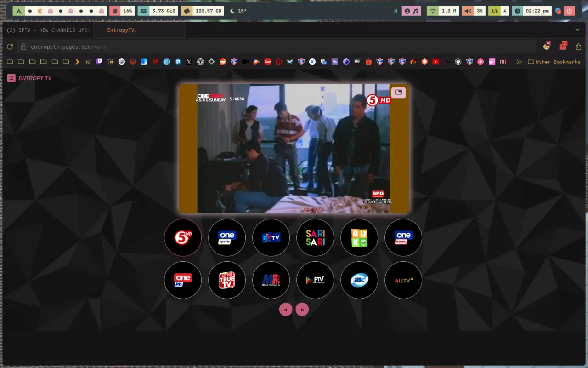The height and width of the screenshot is (368, 588).
Task: Reload the page
Action: click(10, 46)
